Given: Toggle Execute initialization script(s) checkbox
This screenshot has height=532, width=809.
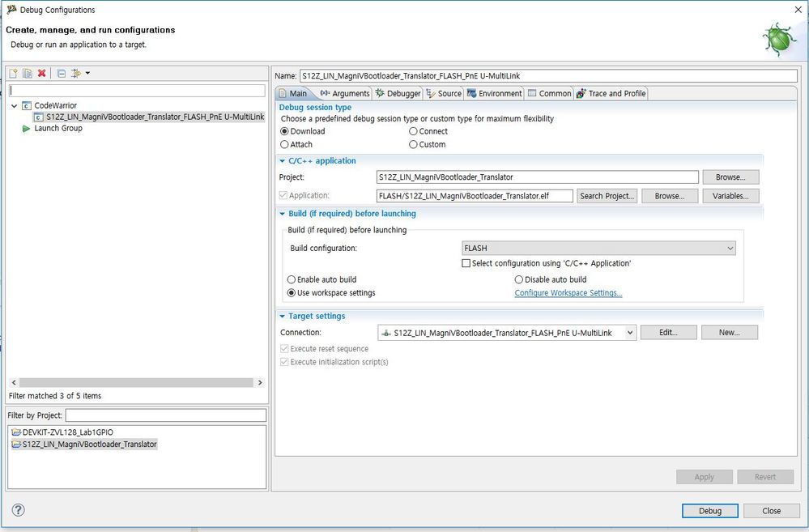Looking at the screenshot, I should tap(284, 362).
